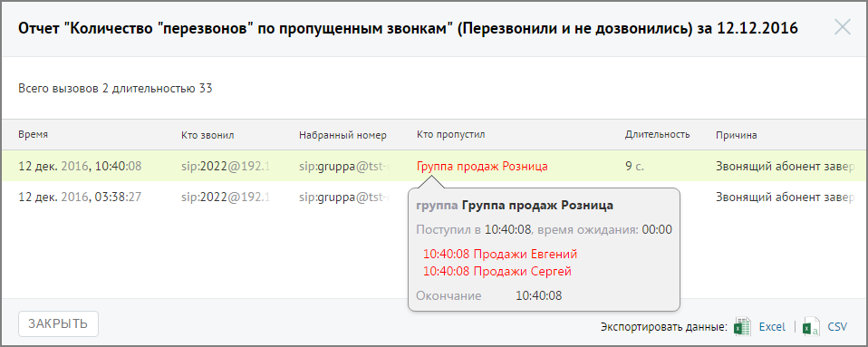Click the Excel file icon
Screen dimensions: 868x347
pos(742,326)
